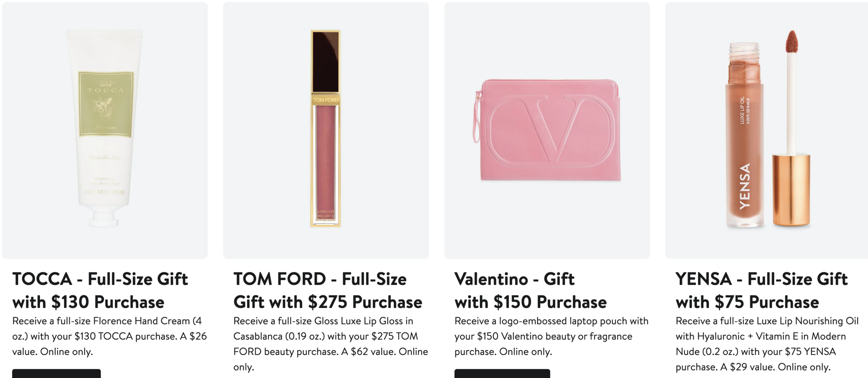868x378 pixels.
Task: Click the Florence Hand Cream description text
Action: (109, 336)
